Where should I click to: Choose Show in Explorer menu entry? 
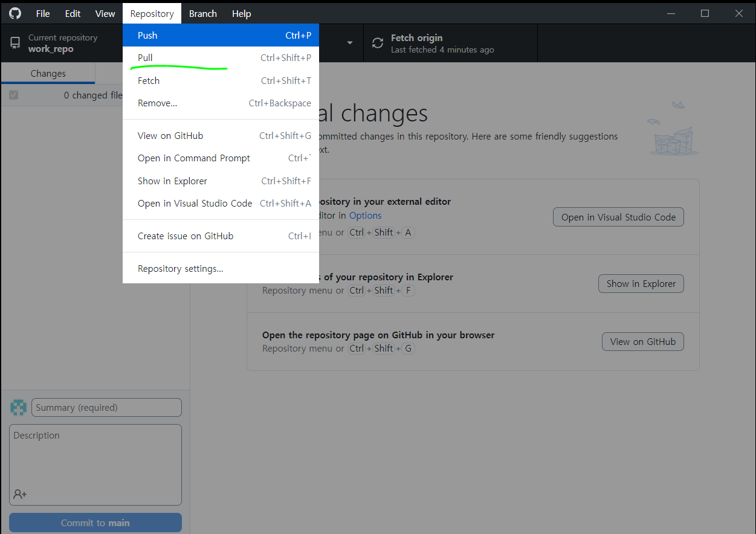[221, 181]
